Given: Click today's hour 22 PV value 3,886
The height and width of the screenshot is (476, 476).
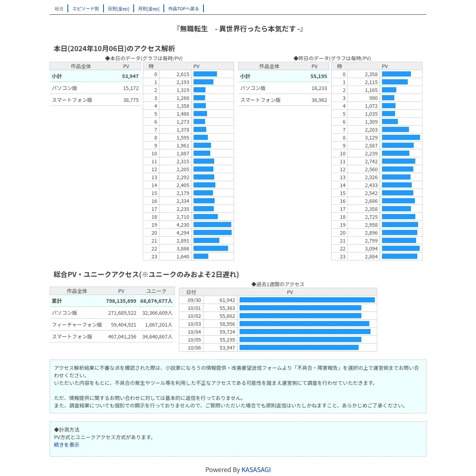Looking at the screenshot, I should [x=183, y=249].
